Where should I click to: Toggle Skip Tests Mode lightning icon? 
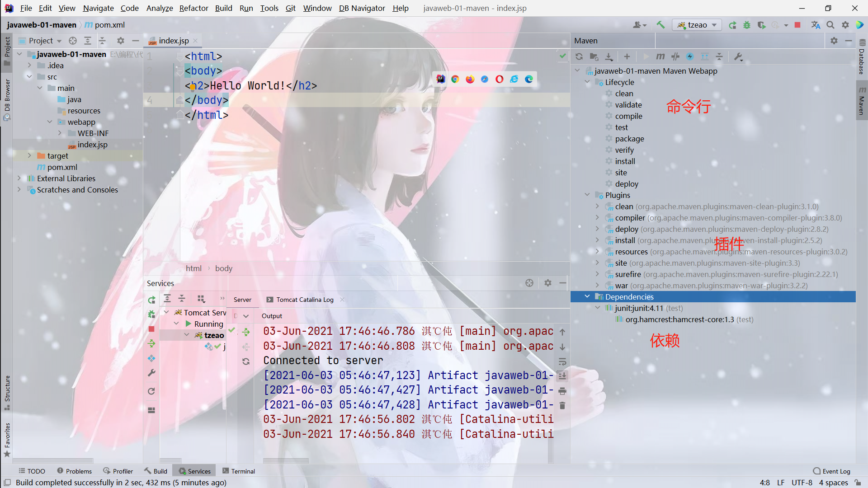click(690, 56)
